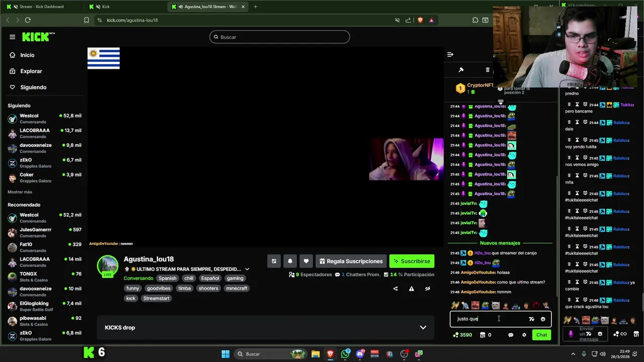Open the Windows Start button
This screenshot has height=362, width=644.
click(x=225, y=354)
